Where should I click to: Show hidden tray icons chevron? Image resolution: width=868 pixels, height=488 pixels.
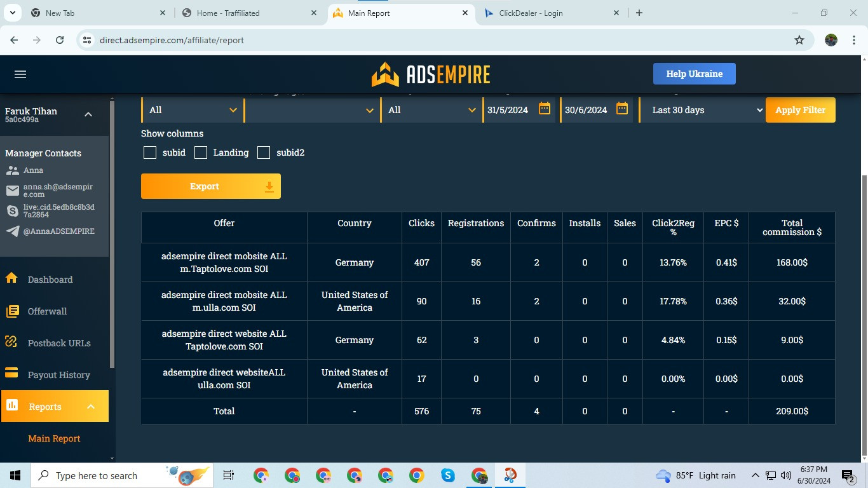tap(756, 475)
